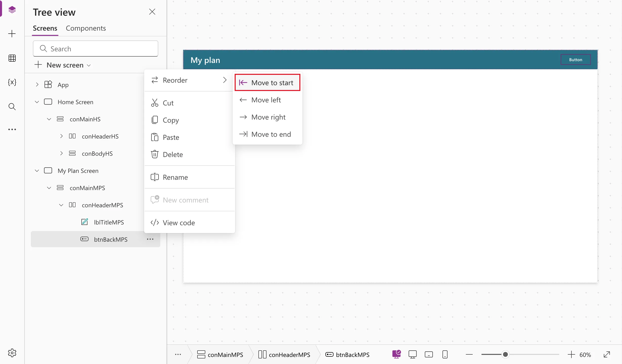622x364 pixels.
Task: Expand the conBodyHS container
Action: (x=61, y=153)
